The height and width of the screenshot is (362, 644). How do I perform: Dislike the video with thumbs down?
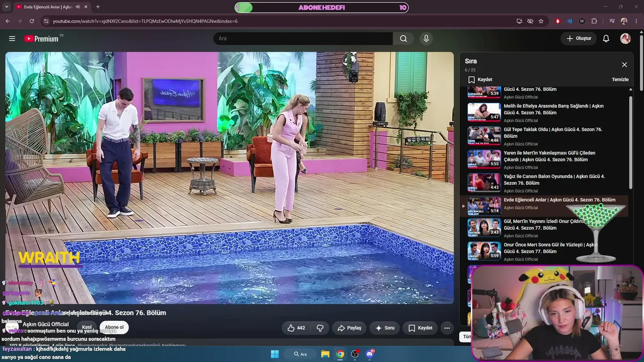tap(320, 328)
